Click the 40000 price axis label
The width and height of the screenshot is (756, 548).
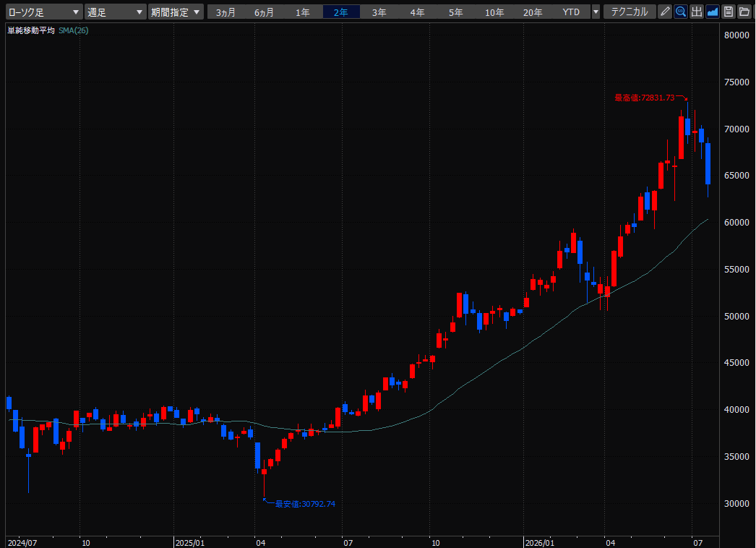(x=736, y=409)
